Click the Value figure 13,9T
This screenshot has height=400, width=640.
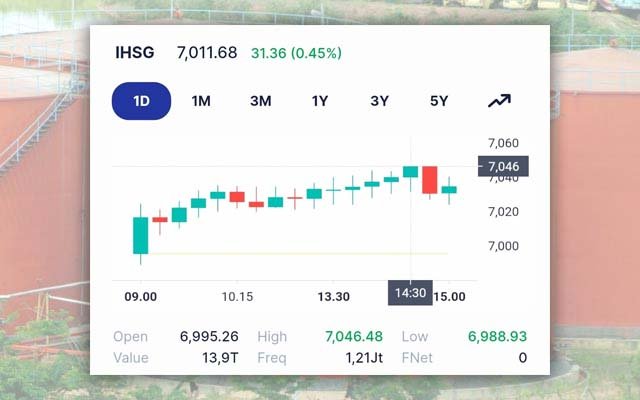[x=220, y=358]
